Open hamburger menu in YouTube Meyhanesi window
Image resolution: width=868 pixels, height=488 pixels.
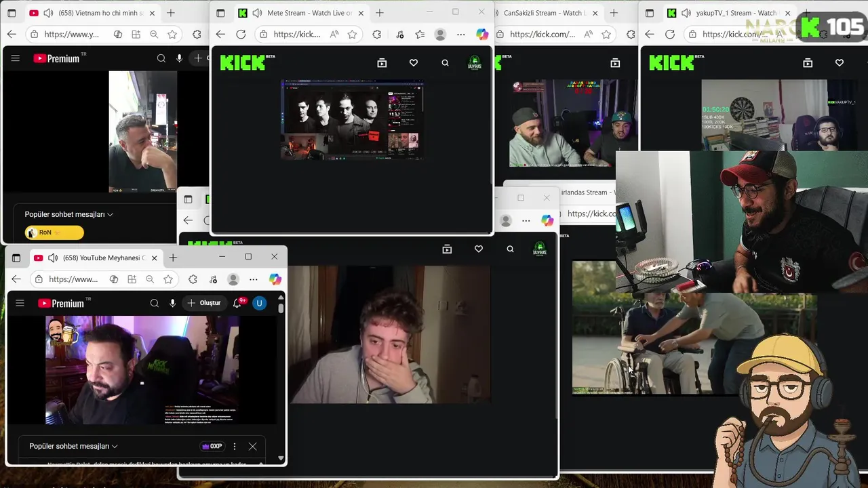[x=20, y=303]
